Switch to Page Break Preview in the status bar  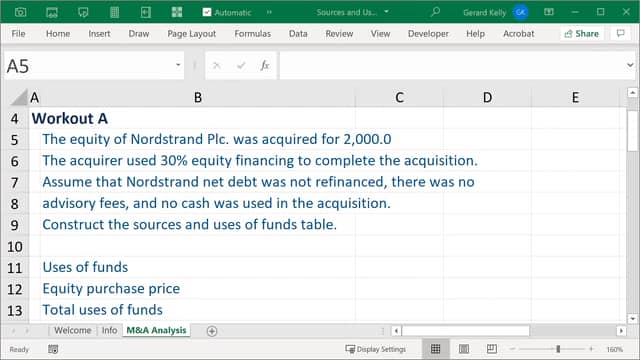click(491, 349)
